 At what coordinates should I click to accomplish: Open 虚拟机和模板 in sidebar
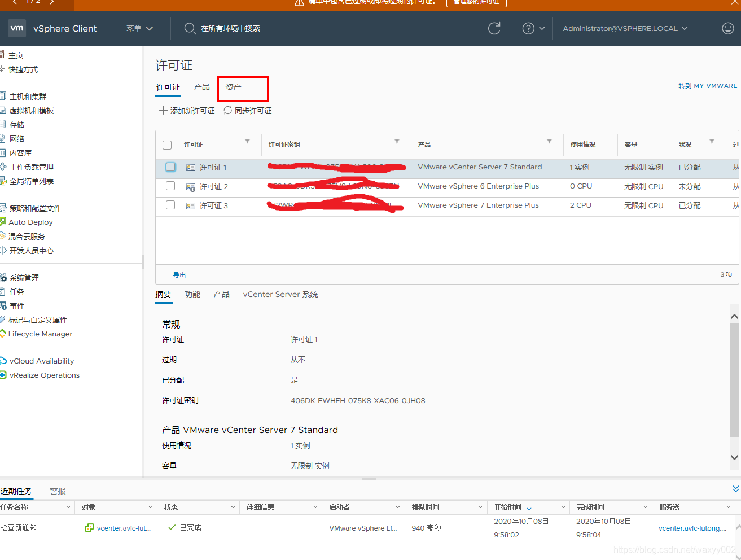31,111
